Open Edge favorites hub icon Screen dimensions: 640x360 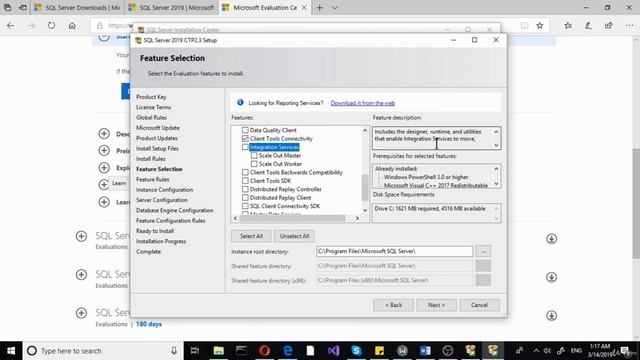click(x=568, y=25)
